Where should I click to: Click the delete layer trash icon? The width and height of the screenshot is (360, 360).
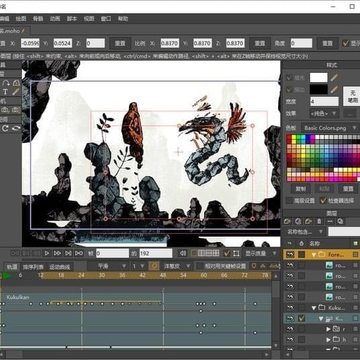coord(319,221)
